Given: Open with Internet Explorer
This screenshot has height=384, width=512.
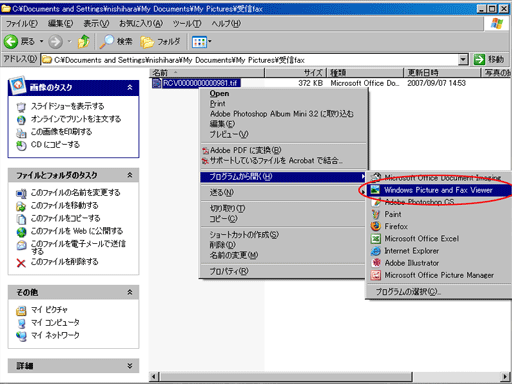Looking at the screenshot, I should [439, 251].
